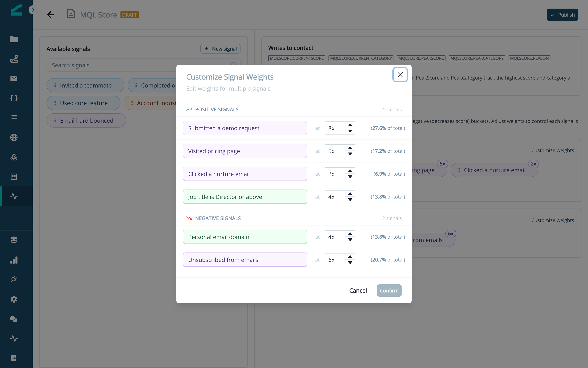The width and height of the screenshot is (588, 368).
Task: Increase weight for Visited pricing page
Action: tap(350, 148)
